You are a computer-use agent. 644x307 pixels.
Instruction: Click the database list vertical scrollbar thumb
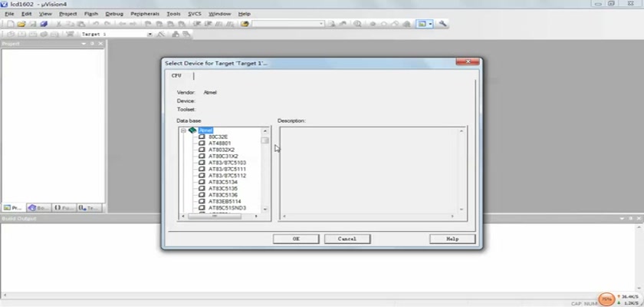point(265,140)
